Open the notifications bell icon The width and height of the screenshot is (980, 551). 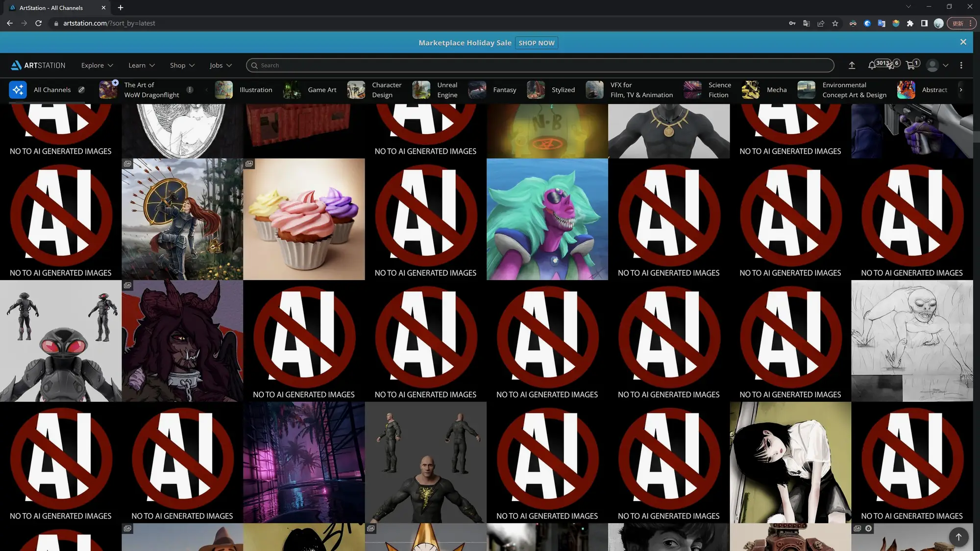coord(872,65)
